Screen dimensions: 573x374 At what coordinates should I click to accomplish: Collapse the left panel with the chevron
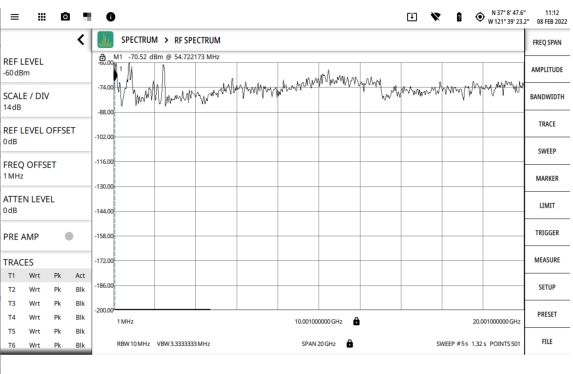click(81, 39)
